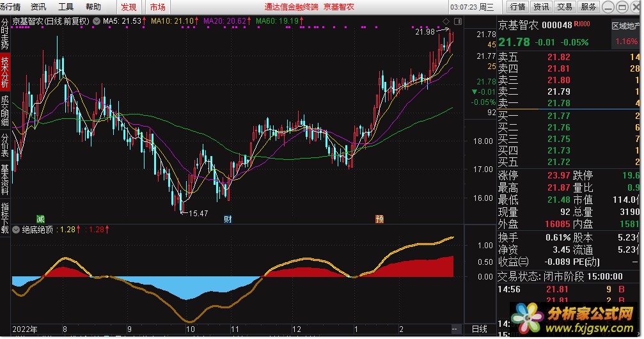Click the 日线 period button
The width and height of the screenshot is (644, 339).
click(x=479, y=329)
